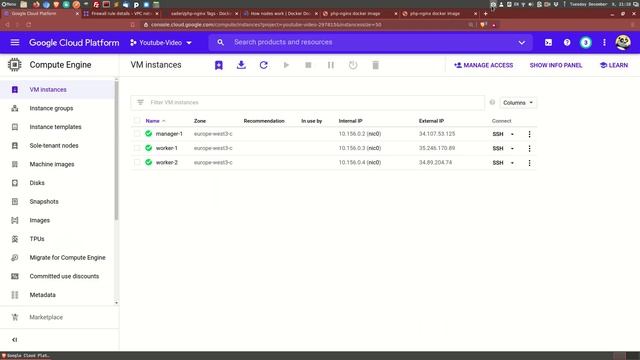The height and width of the screenshot is (360, 640).
Task: Open more actions menu for worker-1
Action: (x=529, y=148)
